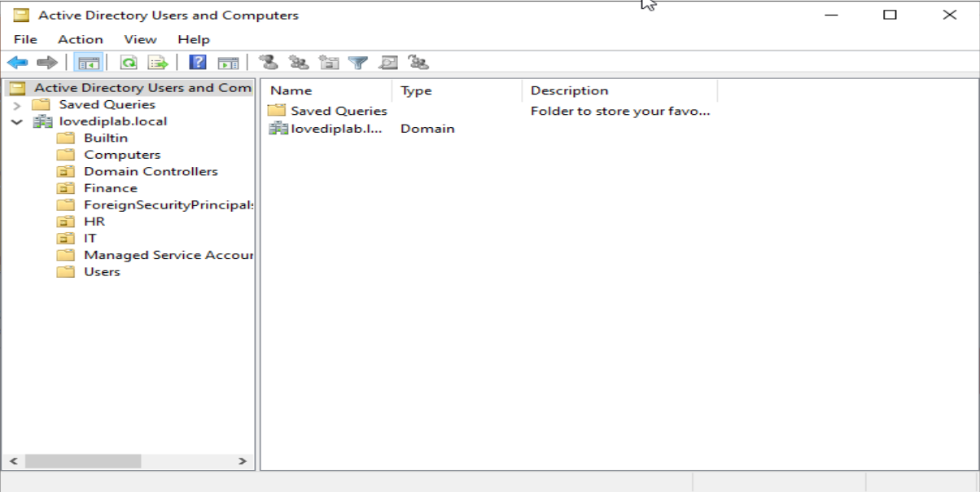Click the Back arrow toolbar icon
980x492 pixels.
point(17,63)
